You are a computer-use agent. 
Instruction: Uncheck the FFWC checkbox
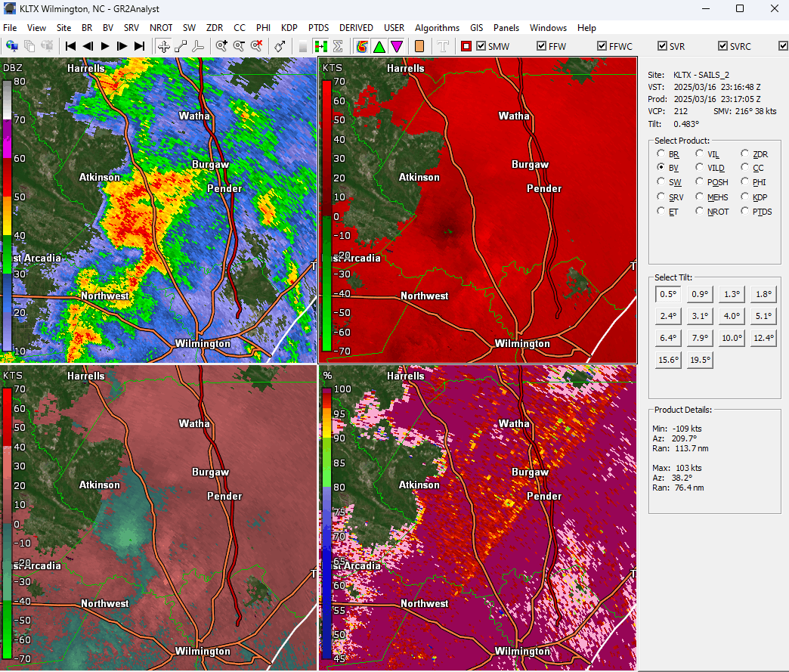(x=602, y=46)
